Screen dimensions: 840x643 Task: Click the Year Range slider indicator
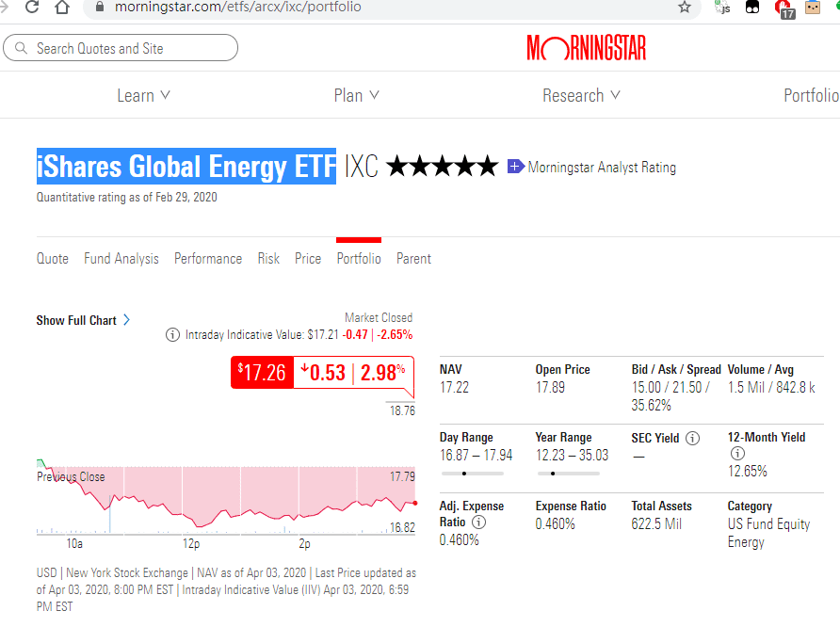554,473
